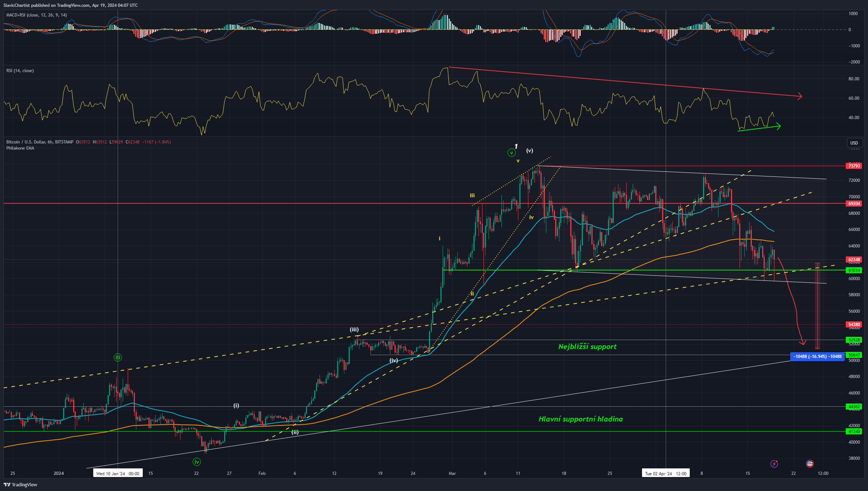868x491 pixels.
Task: Click the 'Tue 02 Apr '24 12:00' date label
Action: click(666, 473)
